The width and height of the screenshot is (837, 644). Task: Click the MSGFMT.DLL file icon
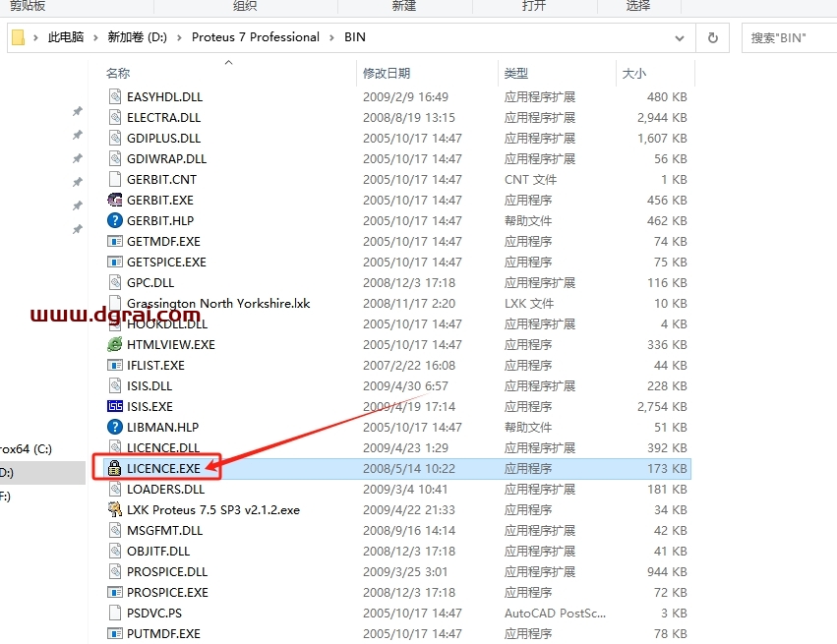115,530
